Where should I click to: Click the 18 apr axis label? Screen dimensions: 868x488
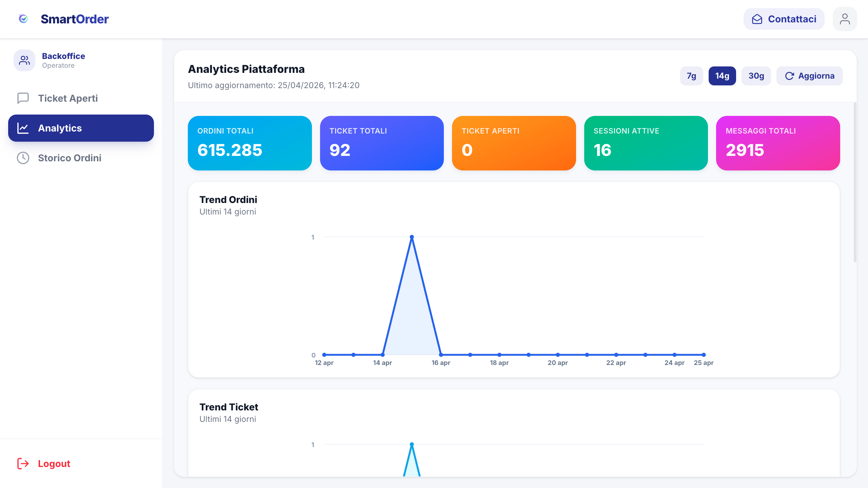(499, 363)
